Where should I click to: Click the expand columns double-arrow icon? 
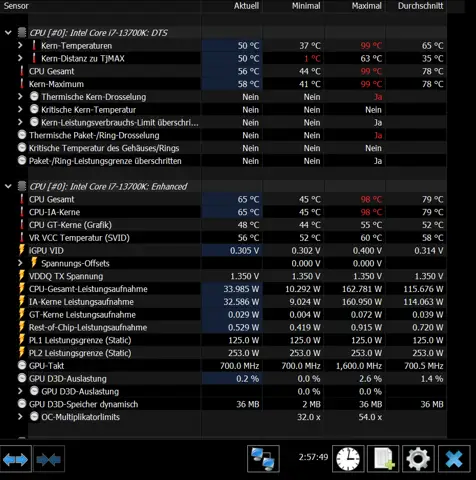coord(16,459)
